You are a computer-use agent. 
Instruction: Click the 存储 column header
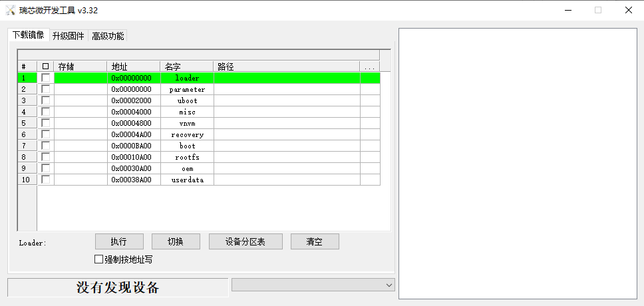coord(80,66)
